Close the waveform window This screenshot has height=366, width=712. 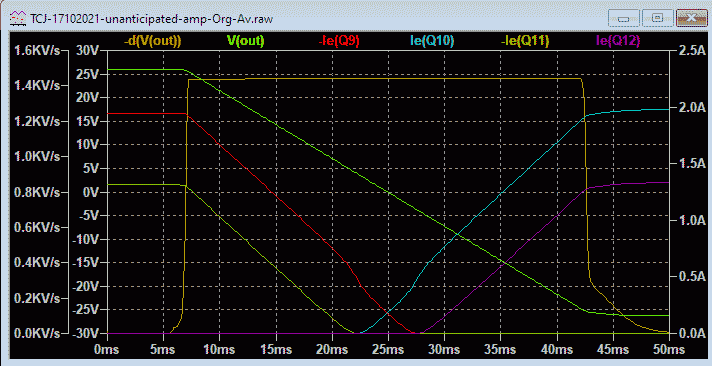click(x=692, y=19)
